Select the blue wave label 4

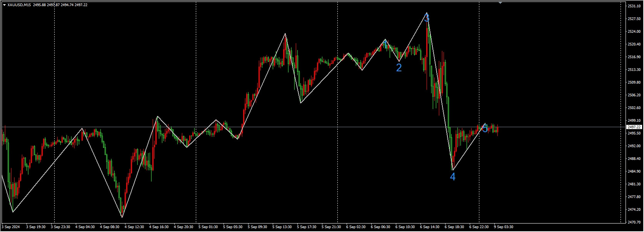pyautogui.click(x=453, y=177)
